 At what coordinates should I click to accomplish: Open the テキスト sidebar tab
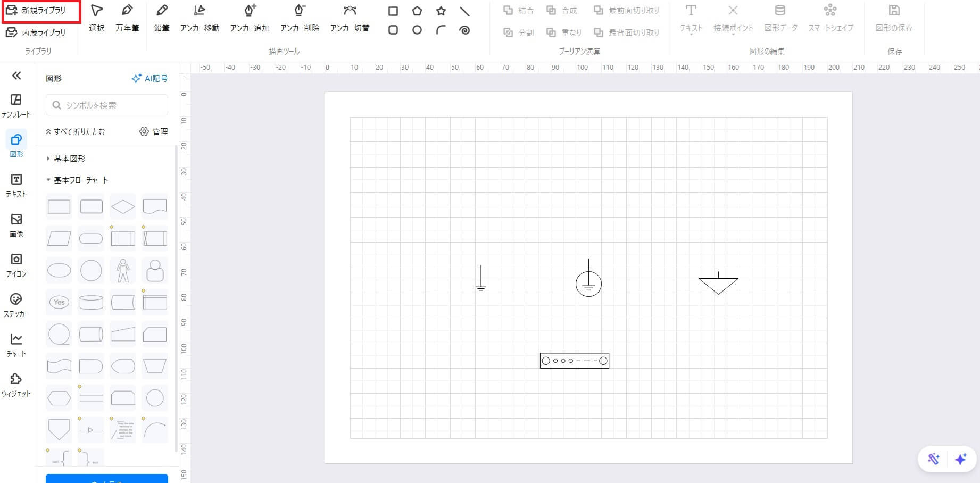click(16, 186)
